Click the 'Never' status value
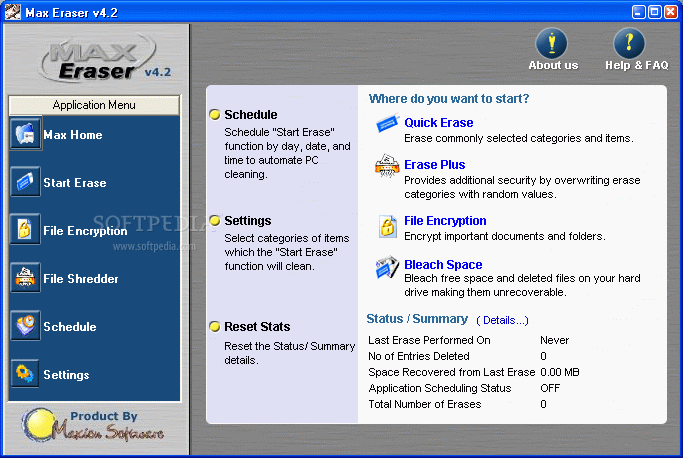 [x=555, y=340]
